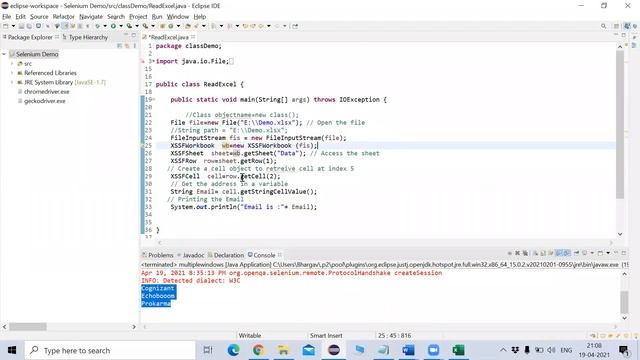This screenshot has width=640, height=360.
Task: Collapse all in Package Explorer toolbar
Action: pyautogui.click(x=120, y=46)
